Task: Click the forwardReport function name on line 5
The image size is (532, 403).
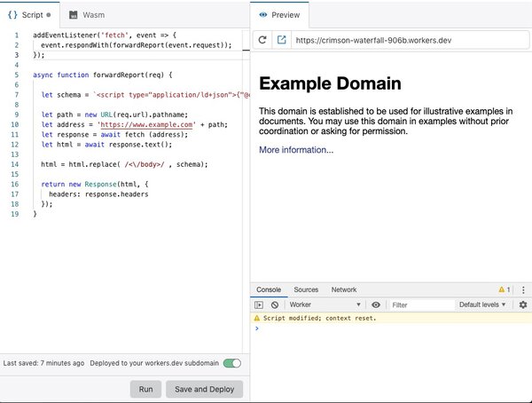Action: [x=119, y=75]
